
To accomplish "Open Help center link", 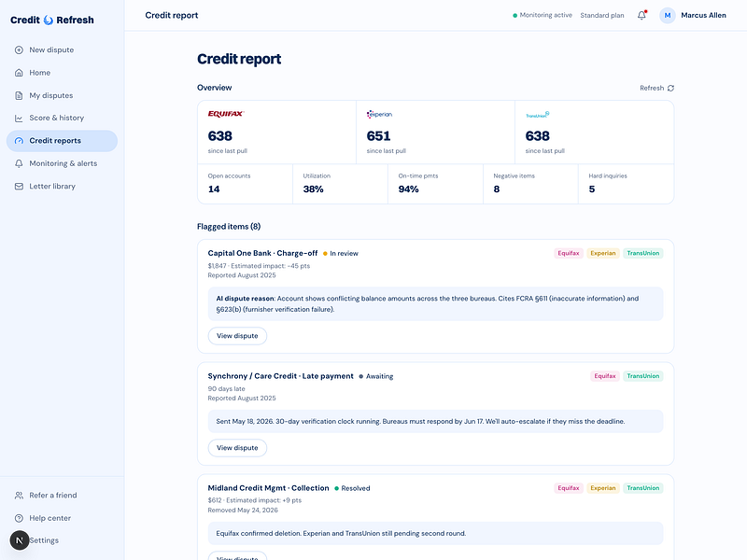I will pyautogui.click(x=62, y=519).
